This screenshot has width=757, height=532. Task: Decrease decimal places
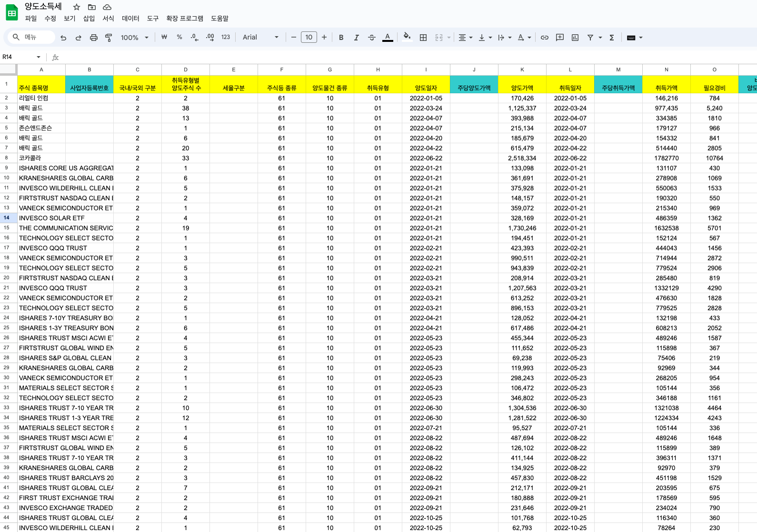pos(194,37)
